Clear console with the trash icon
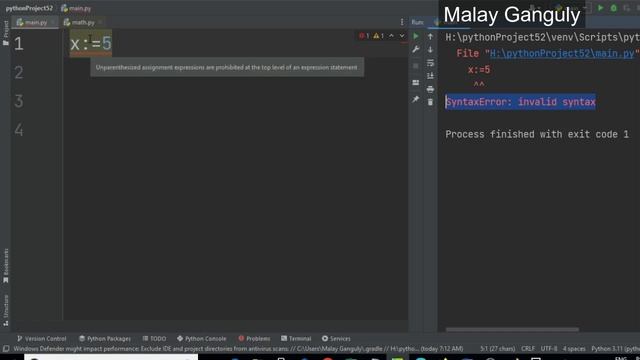640x360 pixels. (x=430, y=102)
